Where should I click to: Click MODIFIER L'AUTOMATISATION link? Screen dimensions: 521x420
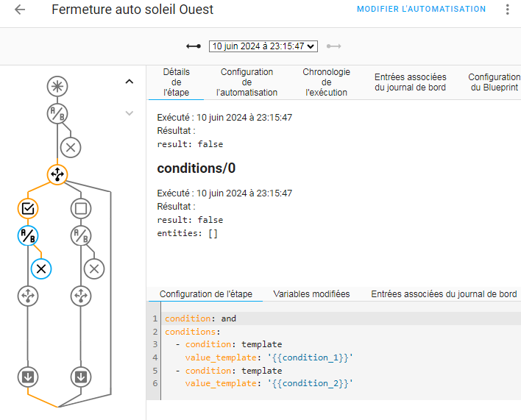[421, 10]
